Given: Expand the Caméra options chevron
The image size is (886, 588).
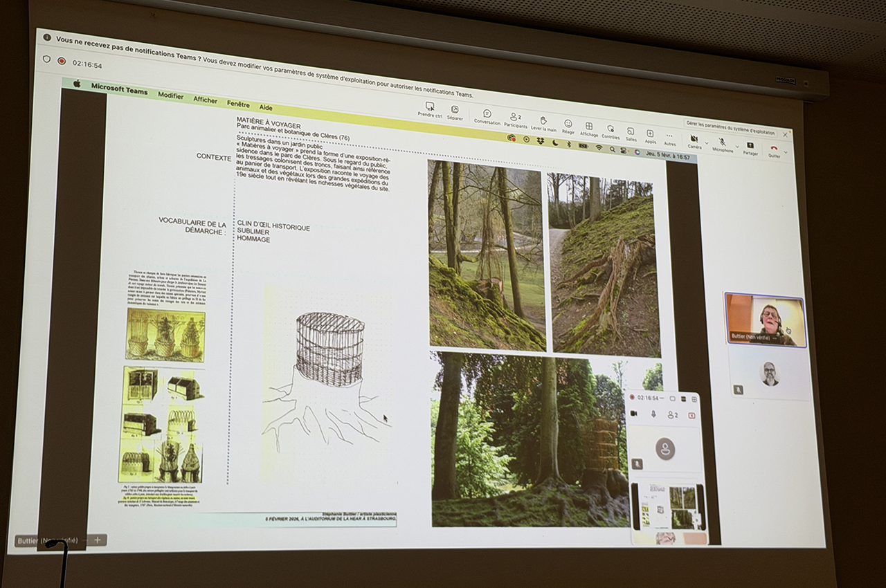Looking at the screenshot, I should (707, 143).
